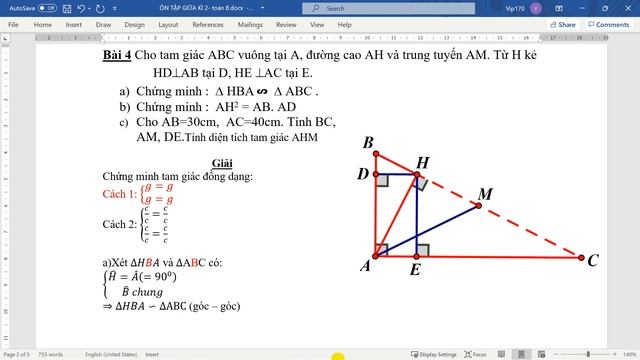
Task: Open the References ribbon tab
Action: [x=208, y=25]
